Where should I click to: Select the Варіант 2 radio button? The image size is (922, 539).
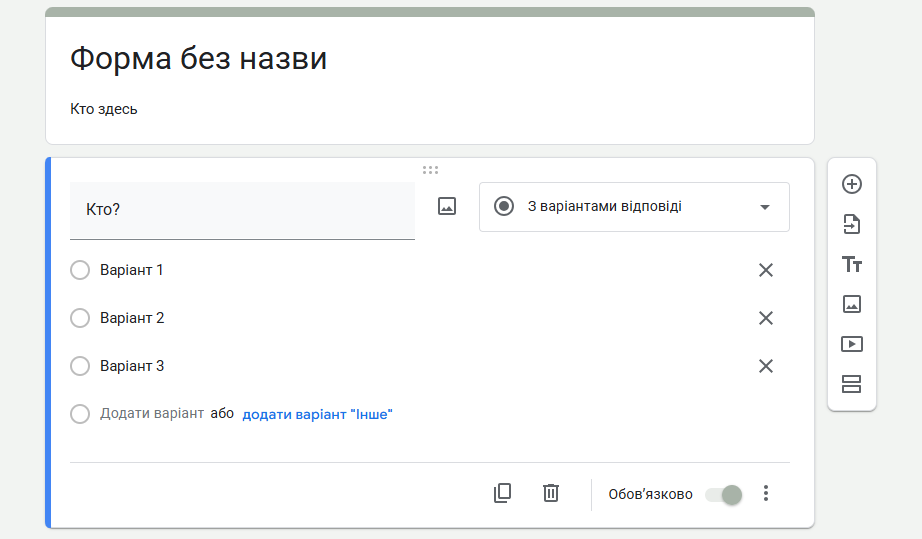click(x=80, y=318)
